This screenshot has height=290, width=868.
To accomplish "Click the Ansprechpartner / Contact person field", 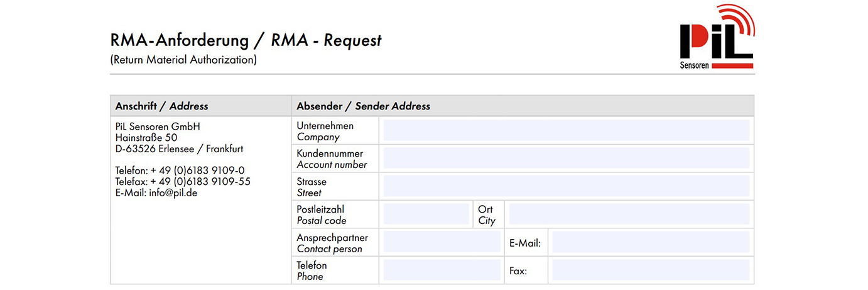I will tap(442, 243).
